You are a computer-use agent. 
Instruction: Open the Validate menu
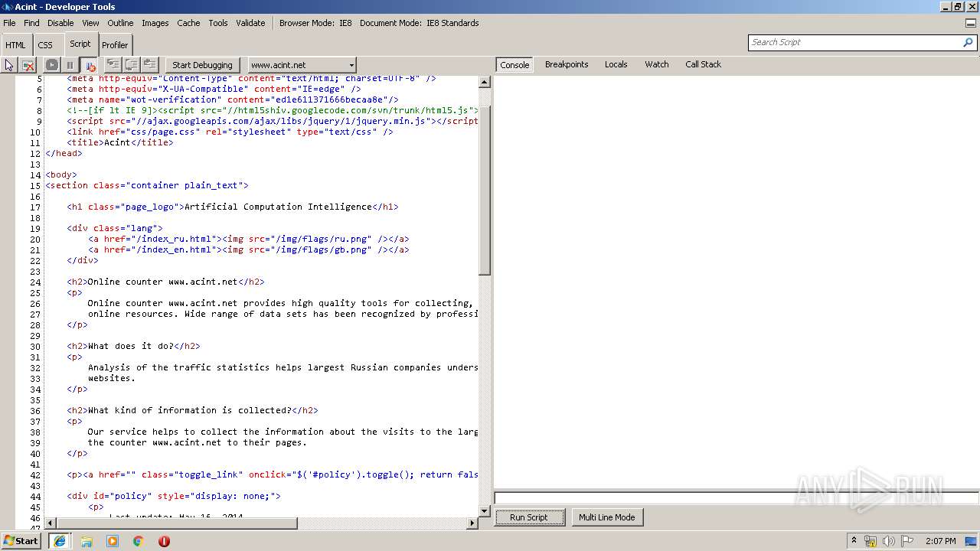coord(250,23)
